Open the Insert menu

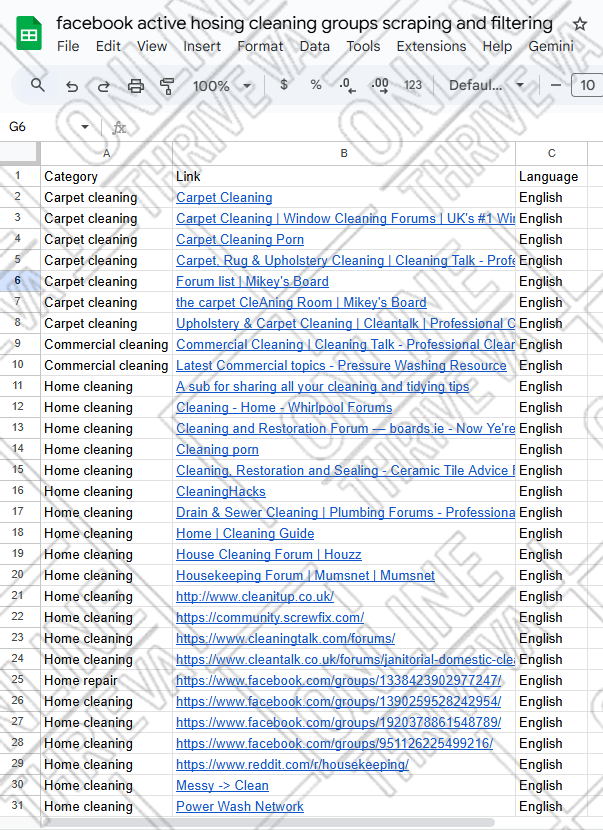click(x=202, y=47)
